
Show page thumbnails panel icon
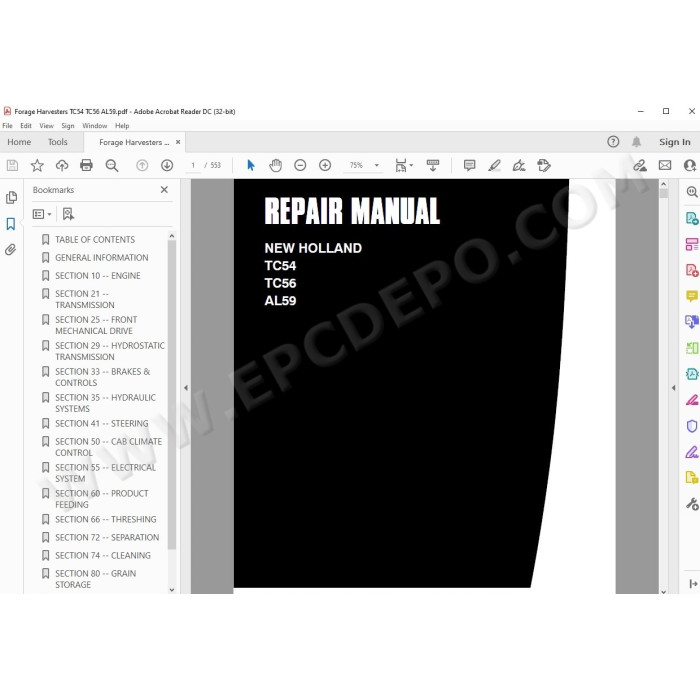click(x=11, y=197)
